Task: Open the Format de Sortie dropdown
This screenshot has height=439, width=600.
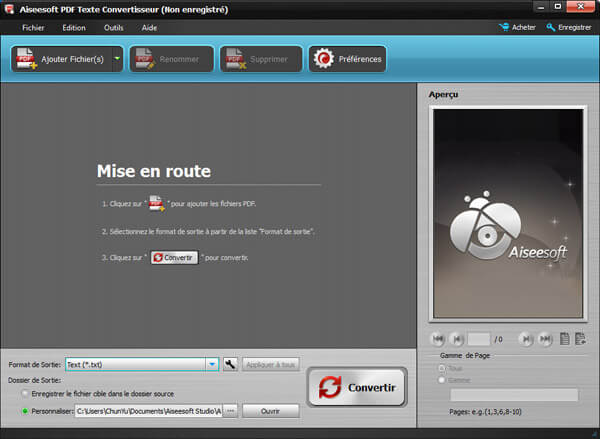Action: tap(212, 365)
